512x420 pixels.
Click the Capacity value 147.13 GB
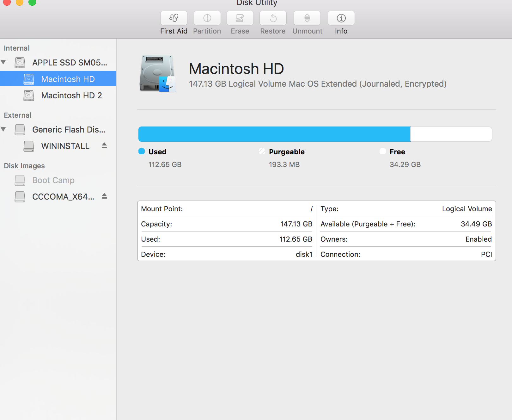pos(296,224)
